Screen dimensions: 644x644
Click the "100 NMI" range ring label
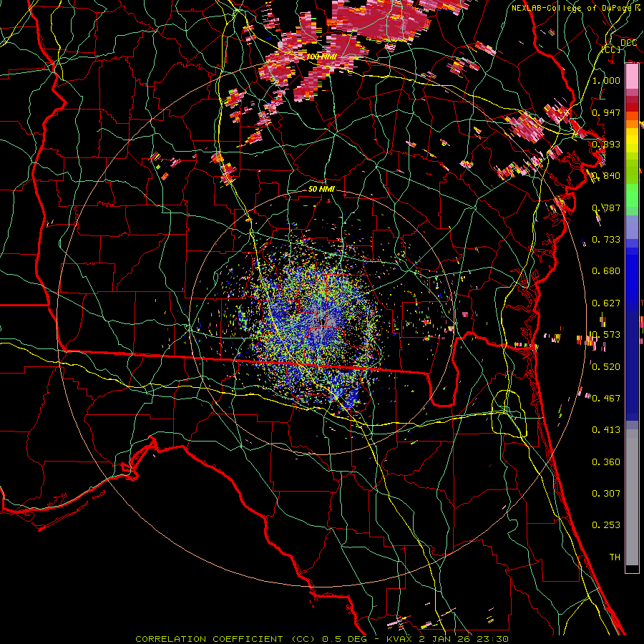[x=321, y=57]
